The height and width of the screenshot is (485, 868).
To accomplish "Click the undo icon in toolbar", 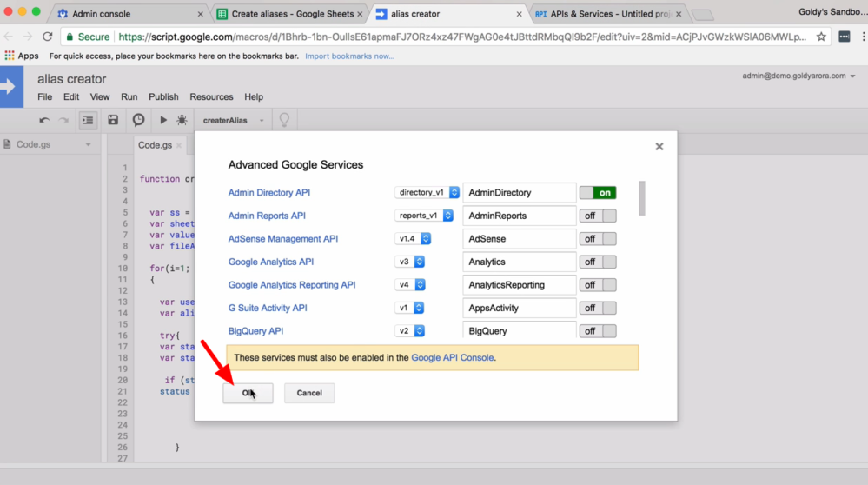I will pyautogui.click(x=44, y=120).
